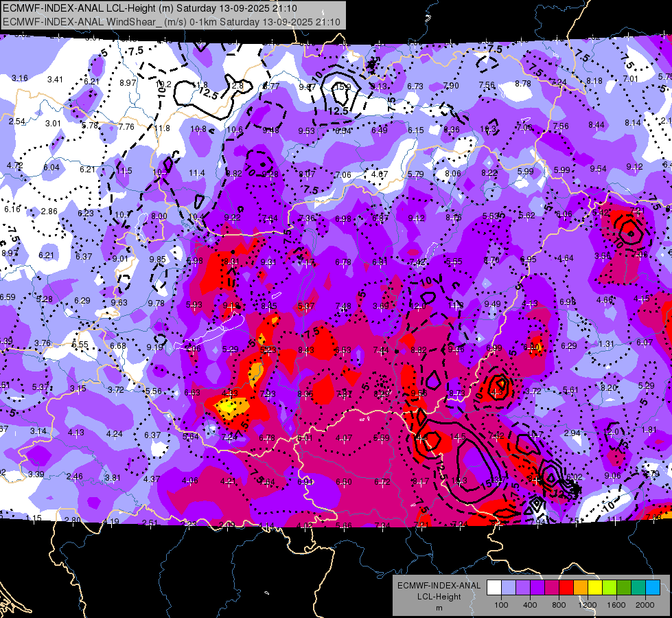
Task: Click the white legend color swatch
Action: pyautogui.click(x=494, y=588)
